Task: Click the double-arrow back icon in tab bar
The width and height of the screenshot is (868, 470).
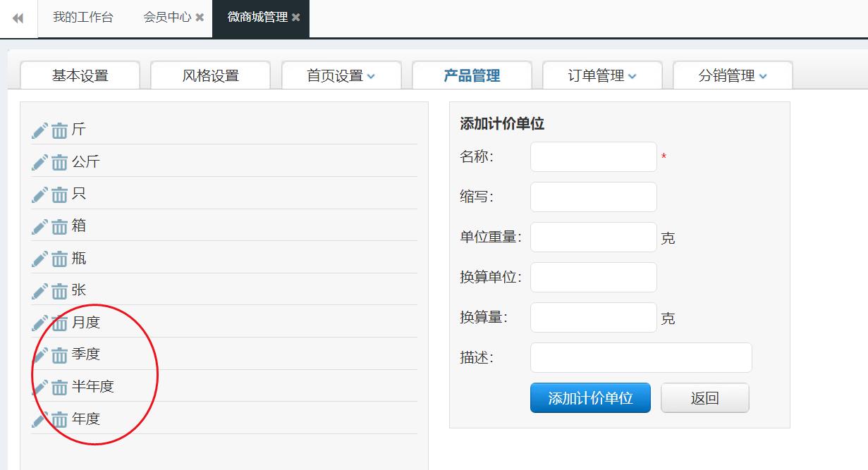Action: [18, 18]
